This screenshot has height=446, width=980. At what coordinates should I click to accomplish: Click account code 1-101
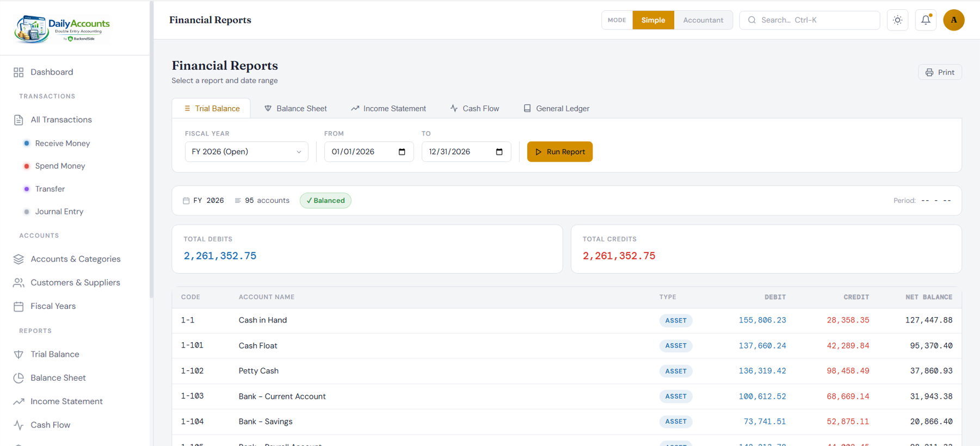[x=192, y=345]
